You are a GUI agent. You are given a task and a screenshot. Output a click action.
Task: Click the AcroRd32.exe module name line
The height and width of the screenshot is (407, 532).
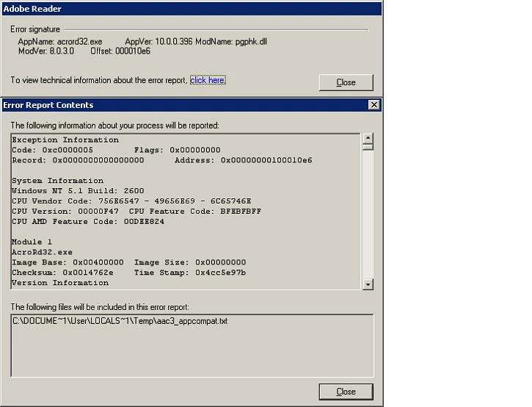pyautogui.click(x=42, y=252)
